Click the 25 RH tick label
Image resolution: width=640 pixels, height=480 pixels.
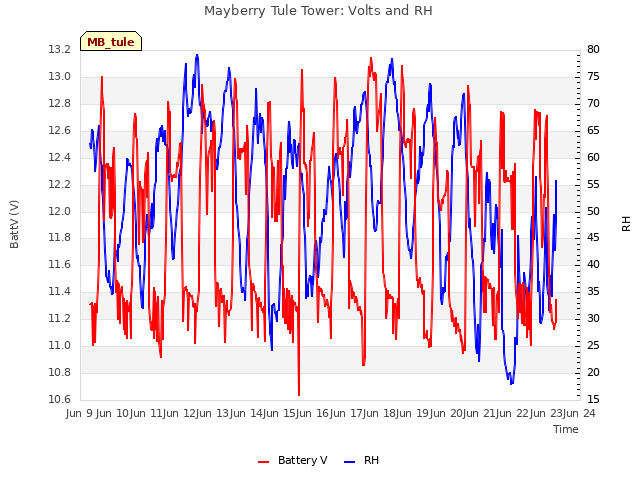pos(593,345)
